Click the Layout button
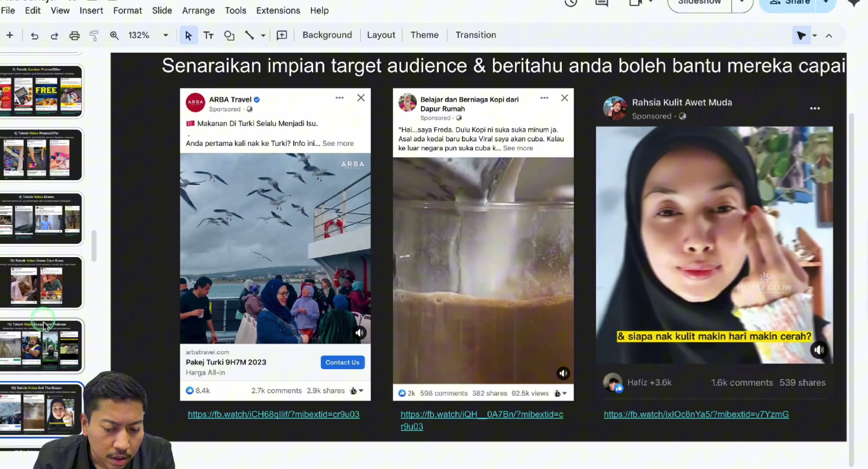Screen dimensions: 868x469 tap(381, 35)
